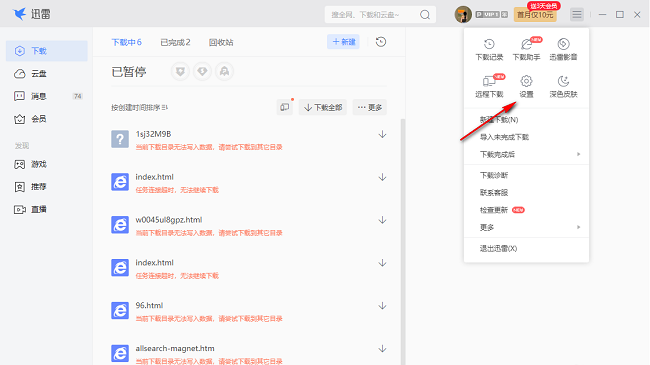Open 下载助手 in the popup menu

(x=526, y=49)
